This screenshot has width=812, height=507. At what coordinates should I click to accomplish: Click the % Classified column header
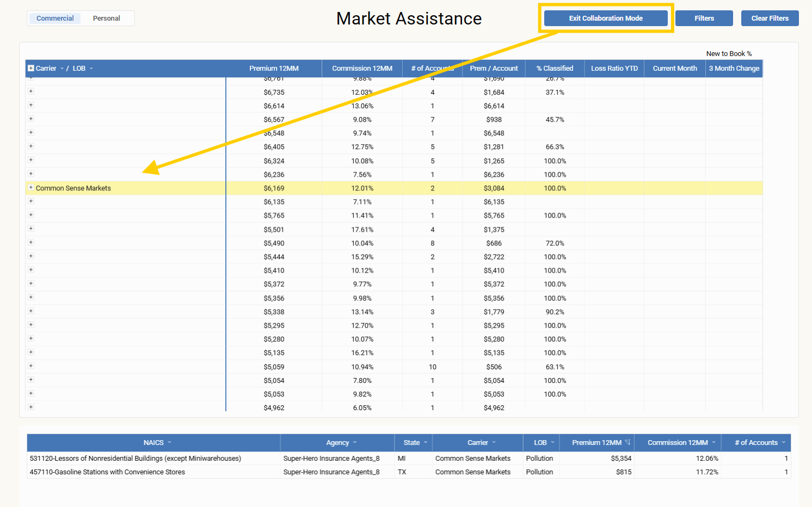555,69
